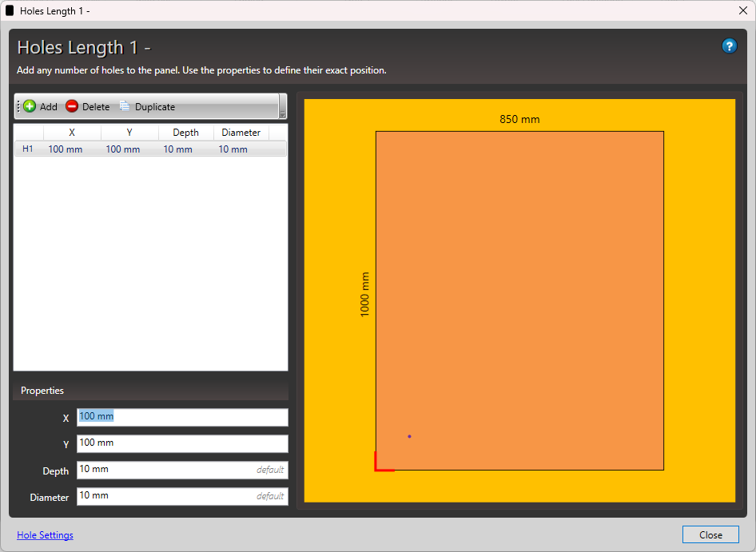Sort by the Diameter column header
Image resolution: width=756 pixels, height=552 pixels.
coord(241,133)
